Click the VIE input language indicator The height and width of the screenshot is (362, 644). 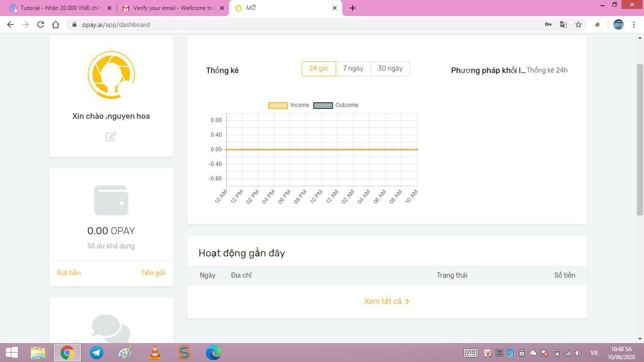pos(594,353)
